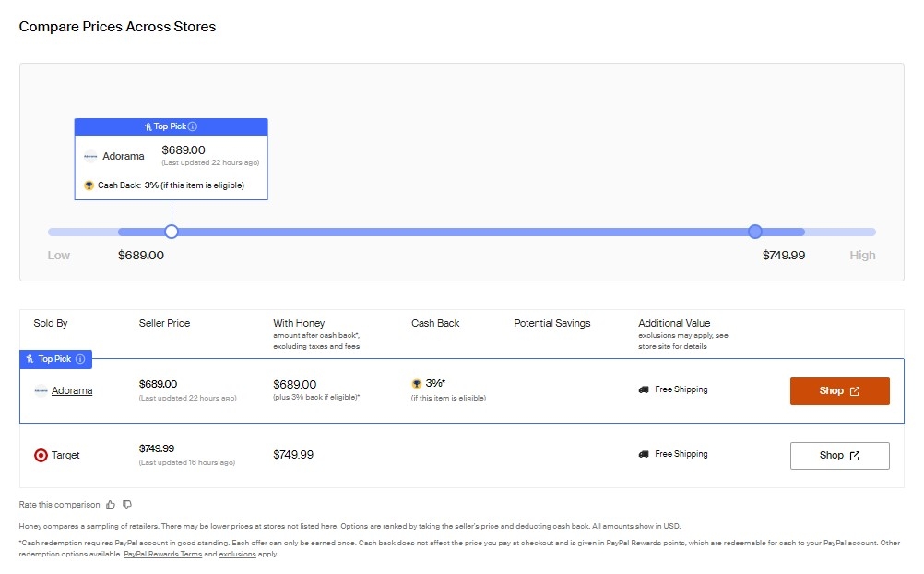Click 'Last updated 22 hours ago' in table row

[x=187, y=399]
